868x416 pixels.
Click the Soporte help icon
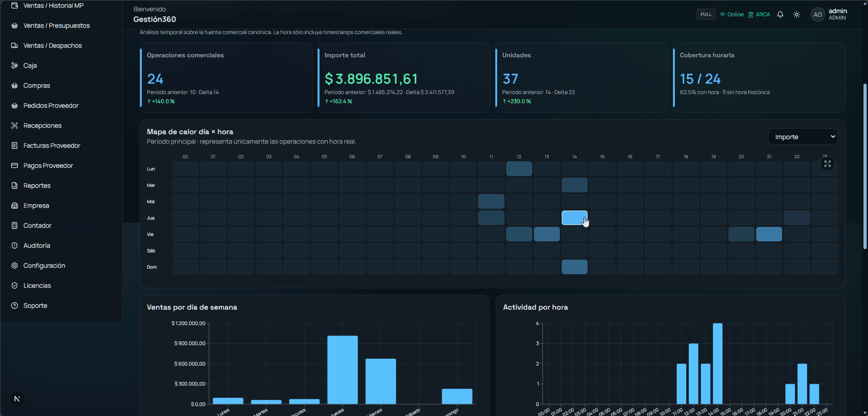tap(15, 306)
